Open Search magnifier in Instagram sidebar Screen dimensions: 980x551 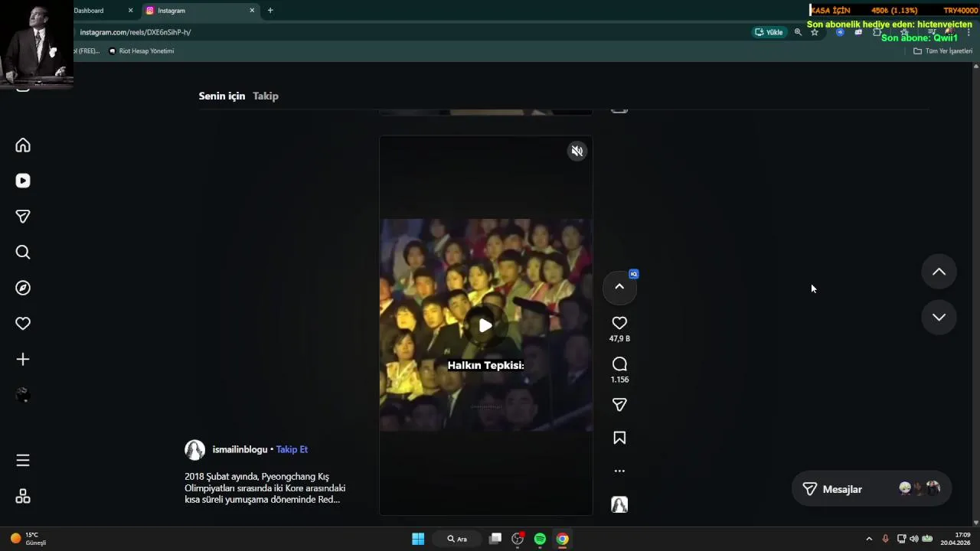(23, 253)
